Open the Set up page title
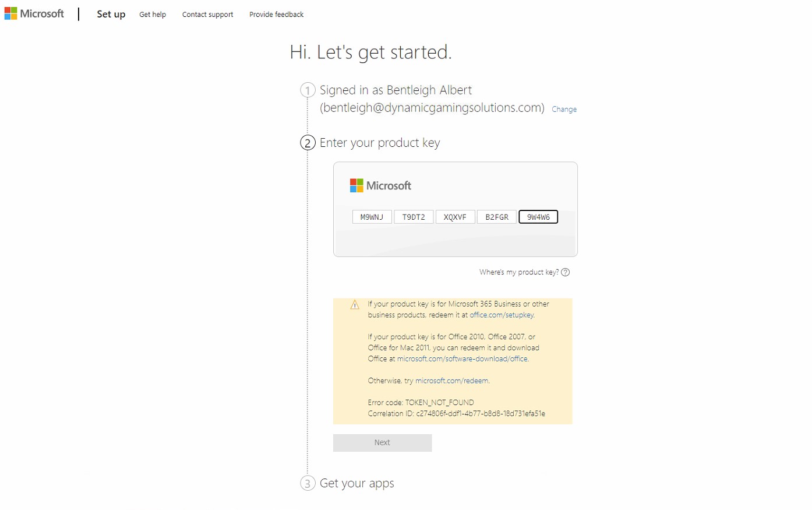The image size is (812, 510). pyautogui.click(x=111, y=14)
